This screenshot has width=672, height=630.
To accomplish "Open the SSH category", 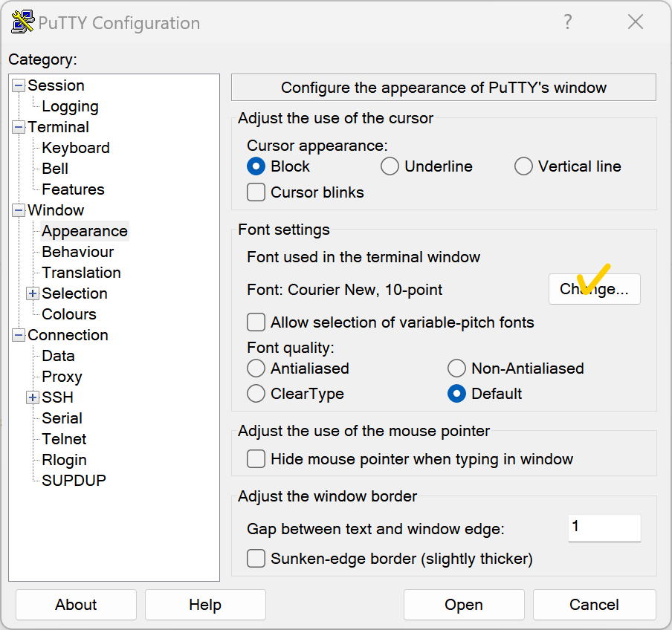I will click(57, 397).
